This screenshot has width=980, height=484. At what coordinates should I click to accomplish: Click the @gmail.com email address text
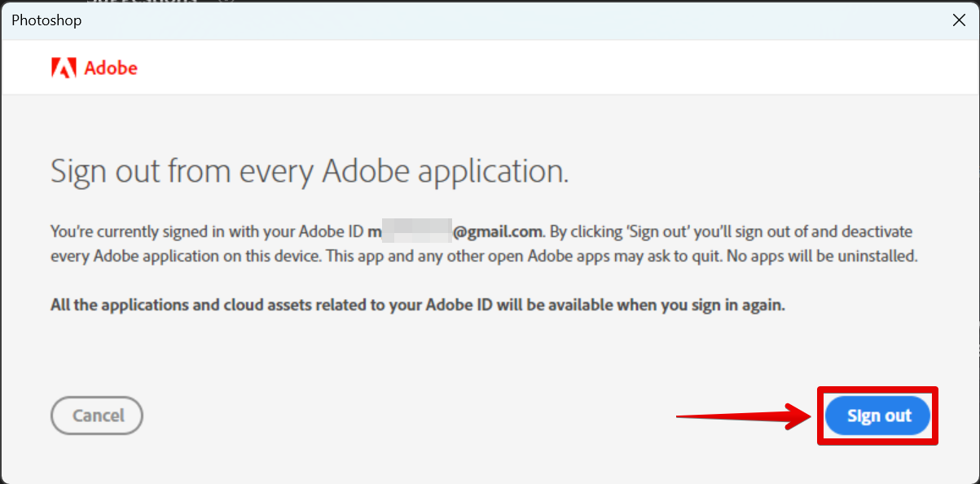pos(498,232)
